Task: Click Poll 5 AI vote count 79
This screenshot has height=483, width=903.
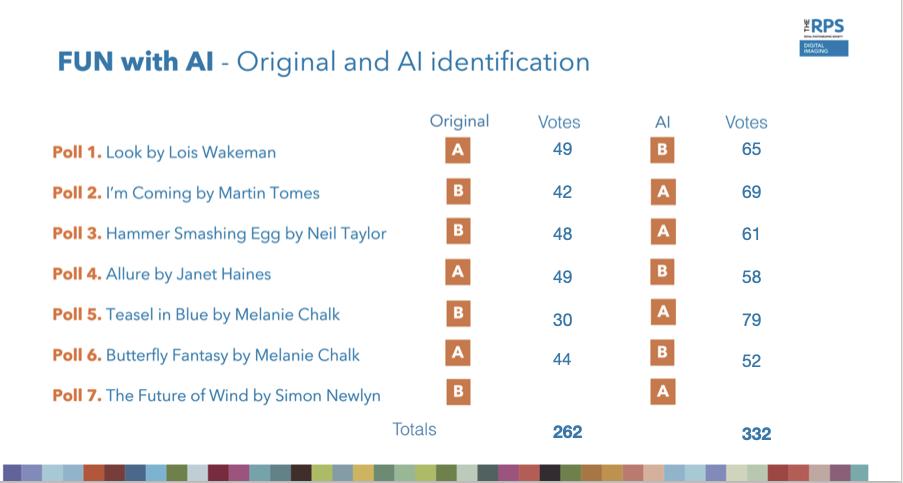Action: tap(751, 320)
